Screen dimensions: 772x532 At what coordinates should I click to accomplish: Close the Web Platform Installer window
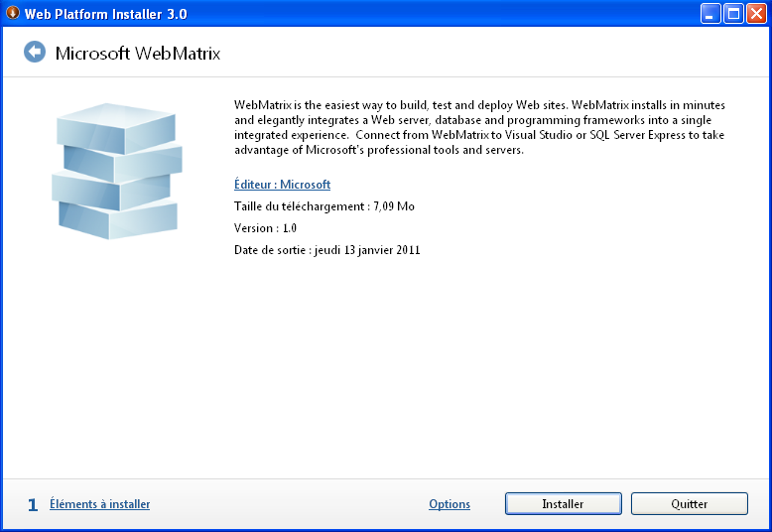click(x=756, y=14)
